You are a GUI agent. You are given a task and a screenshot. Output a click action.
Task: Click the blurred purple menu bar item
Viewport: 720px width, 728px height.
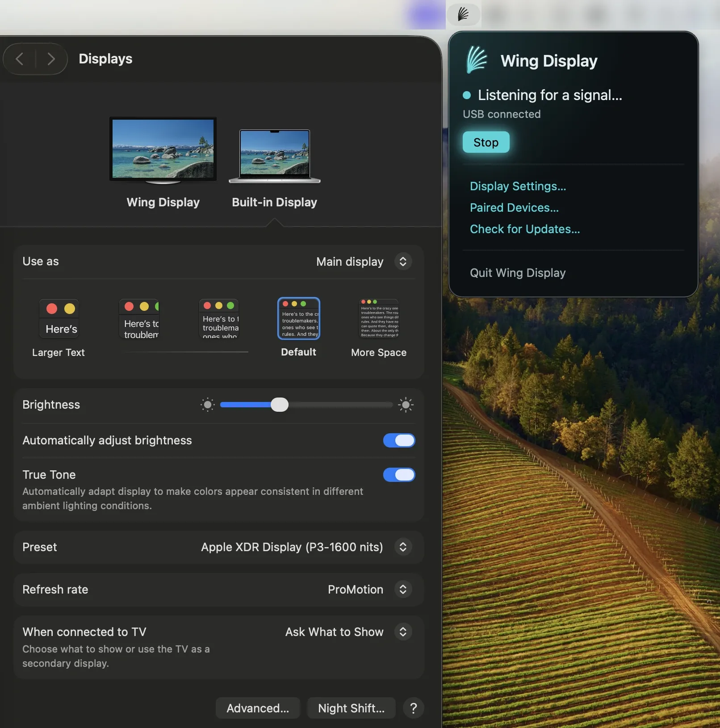(x=427, y=15)
